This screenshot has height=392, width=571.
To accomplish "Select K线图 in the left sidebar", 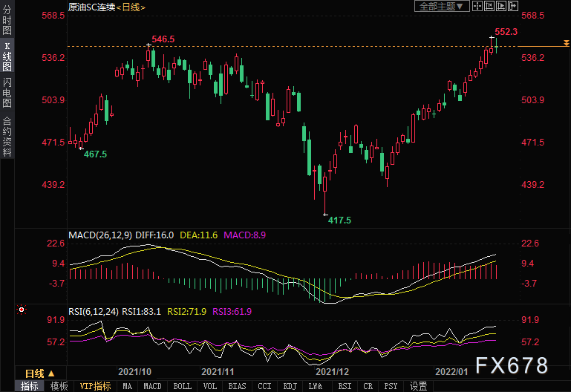I will click(7, 56).
